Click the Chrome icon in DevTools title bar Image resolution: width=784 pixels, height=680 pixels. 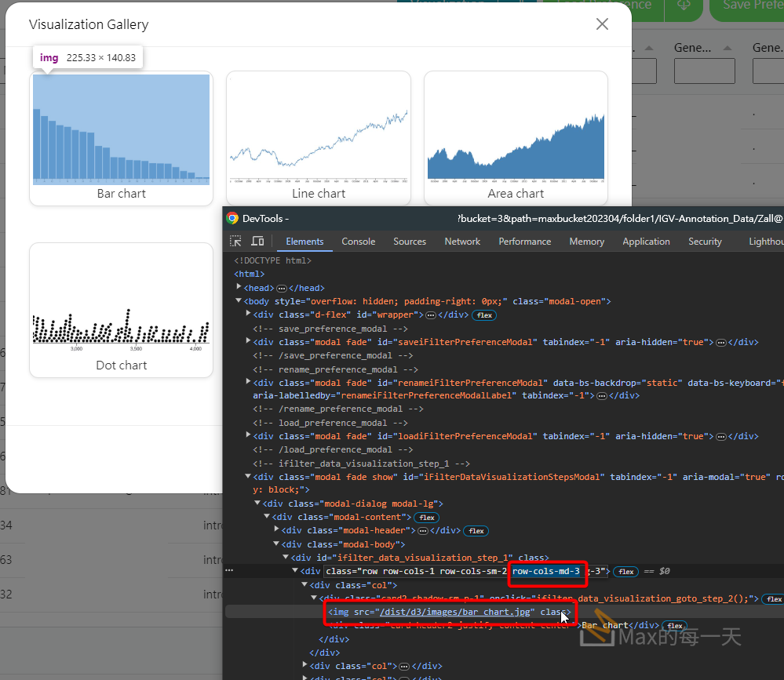pyautogui.click(x=232, y=219)
